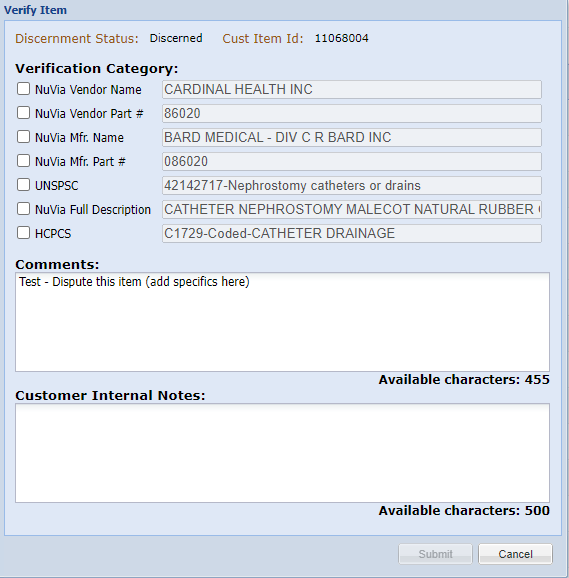Mark the NuVia Full Description checkbox
The image size is (569, 578).
23,209
